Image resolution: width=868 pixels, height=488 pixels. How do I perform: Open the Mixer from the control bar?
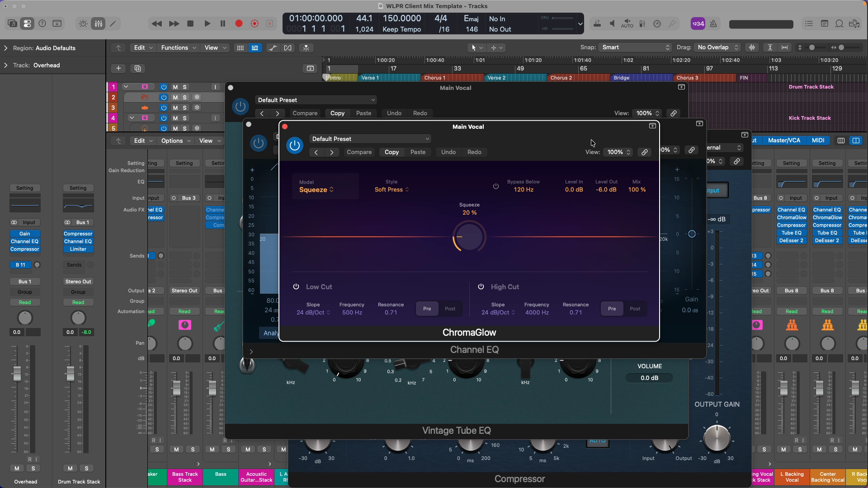[x=98, y=23]
